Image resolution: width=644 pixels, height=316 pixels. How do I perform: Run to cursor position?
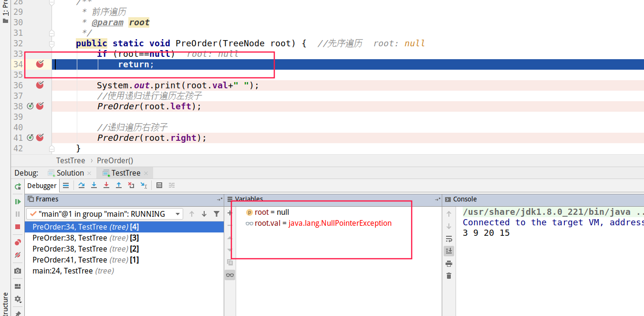tap(144, 185)
